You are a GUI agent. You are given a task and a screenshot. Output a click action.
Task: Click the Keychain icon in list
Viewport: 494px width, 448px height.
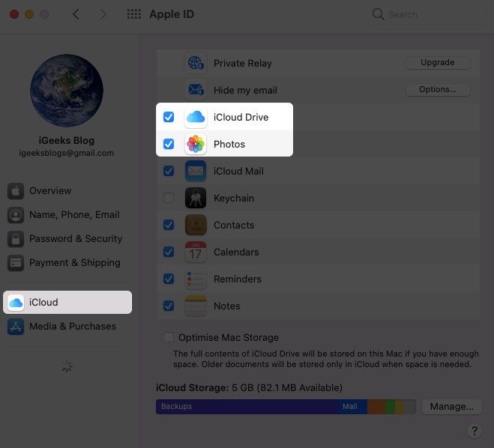(x=196, y=199)
